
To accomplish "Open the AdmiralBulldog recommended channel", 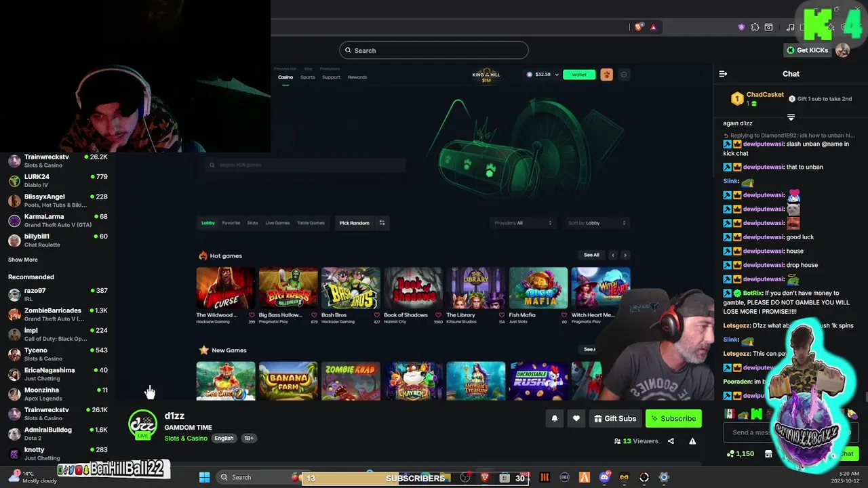I will 58,434.
